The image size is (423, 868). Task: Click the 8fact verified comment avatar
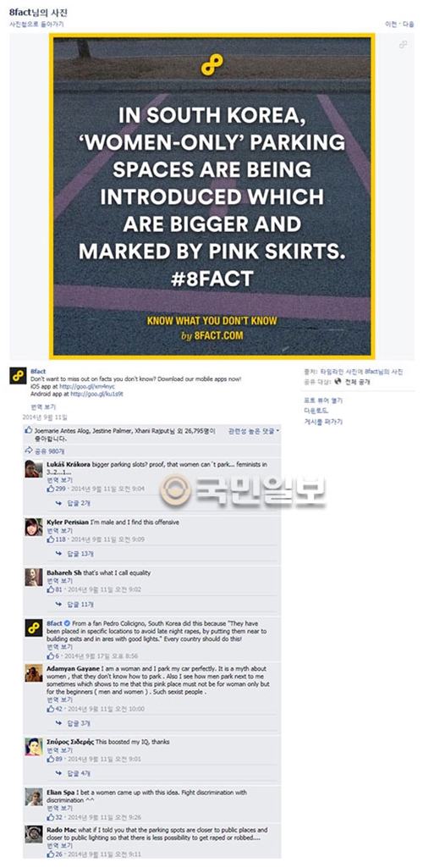coord(33,628)
